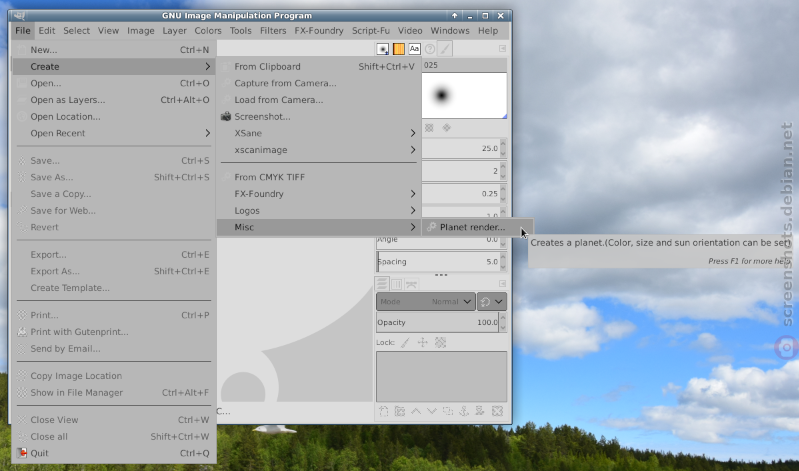
Task: Open lower dock configure tab menu arrow
Action: click(x=502, y=283)
